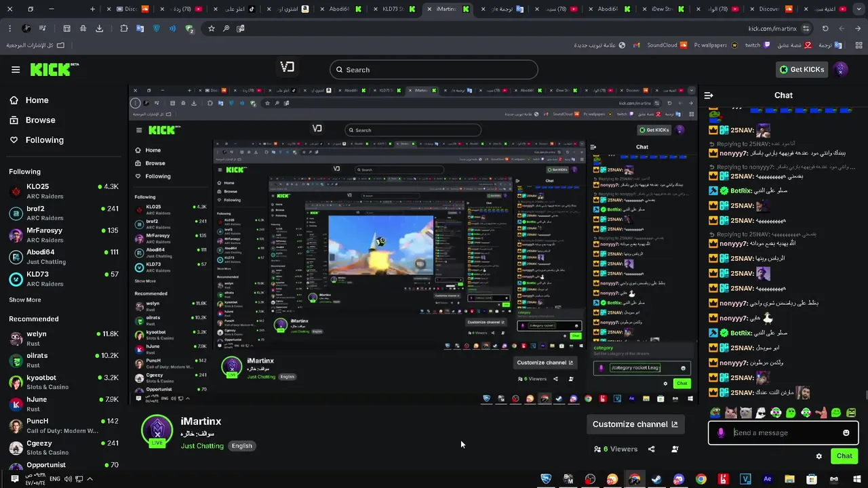This screenshot has height=488, width=868.
Task: Open SoundCloud bookmark in bookmarks bar
Action: click(x=667, y=45)
